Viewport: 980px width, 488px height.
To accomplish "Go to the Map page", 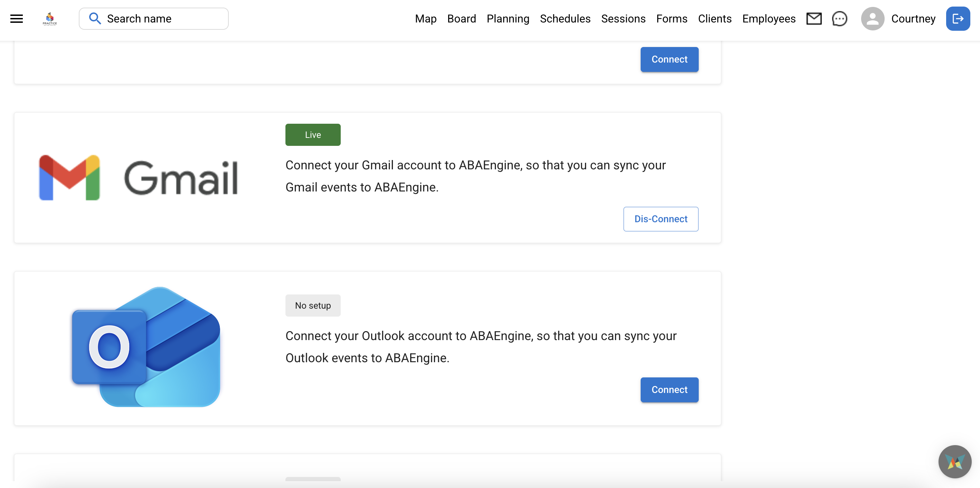I will click(425, 19).
